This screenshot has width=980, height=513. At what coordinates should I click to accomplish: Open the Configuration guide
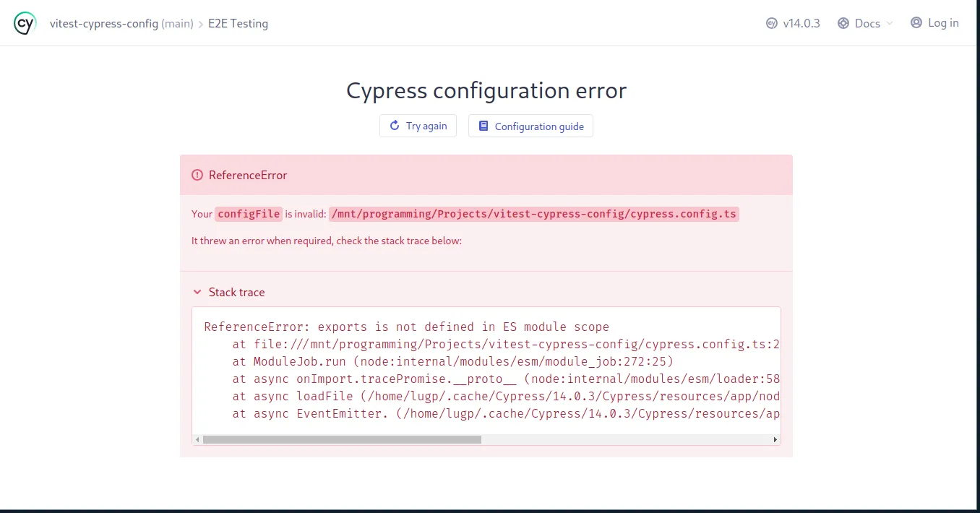point(530,126)
